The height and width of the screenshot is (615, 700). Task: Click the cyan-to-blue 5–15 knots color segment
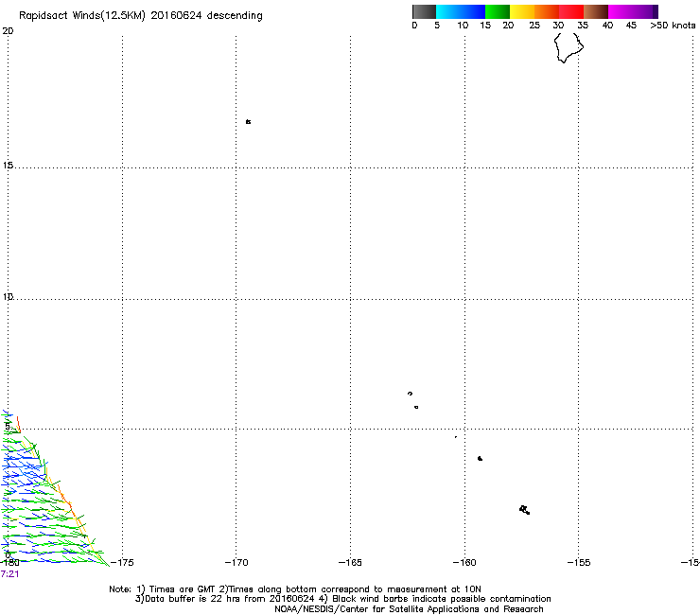461,11
